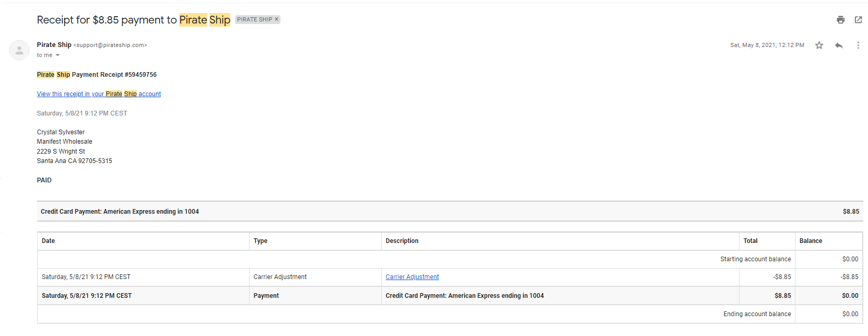The width and height of the screenshot is (868, 336).
Task: Open the Carrier Adjustment description link
Action: pyautogui.click(x=412, y=277)
